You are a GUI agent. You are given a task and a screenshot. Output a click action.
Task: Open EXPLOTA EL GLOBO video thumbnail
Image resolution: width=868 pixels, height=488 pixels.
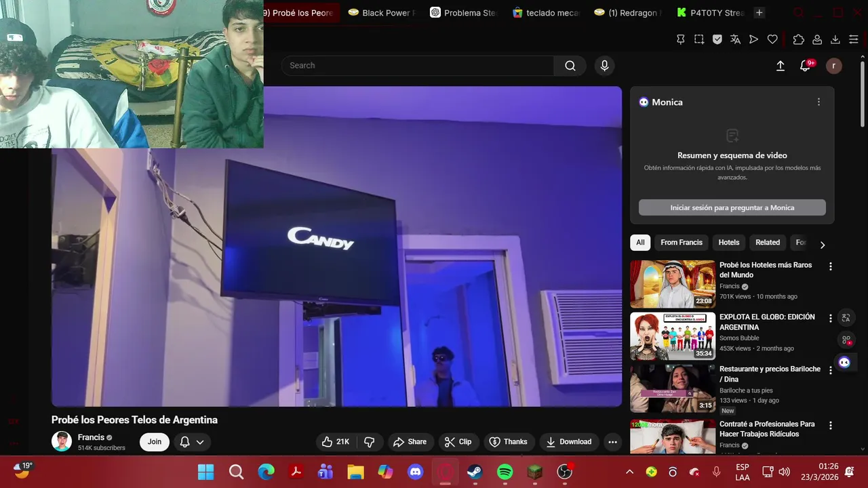coord(673,336)
